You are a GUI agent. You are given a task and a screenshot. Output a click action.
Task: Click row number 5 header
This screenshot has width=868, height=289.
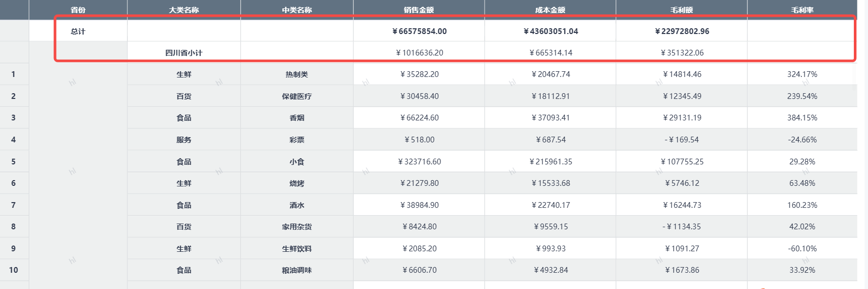pyautogui.click(x=14, y=162)
